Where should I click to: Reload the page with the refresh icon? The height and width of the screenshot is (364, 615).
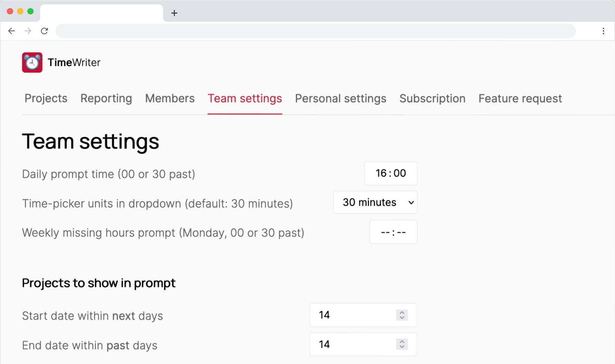(45, 31)
